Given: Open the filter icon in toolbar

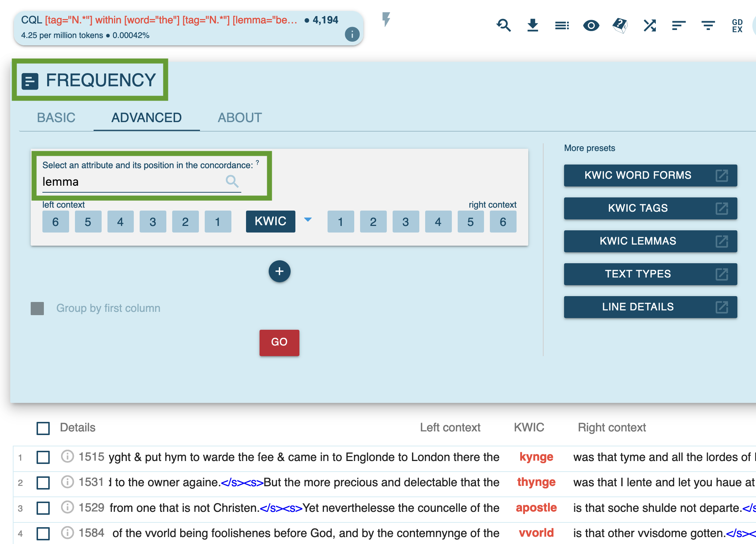Looking at the screenshot, I should (x=708, y=26).
